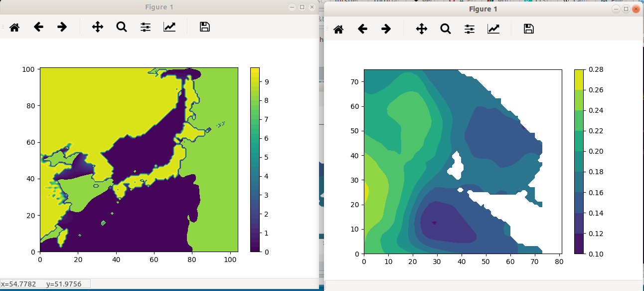Go back to previous view in left figure
The image size is (644, 291).
(38, 27)
